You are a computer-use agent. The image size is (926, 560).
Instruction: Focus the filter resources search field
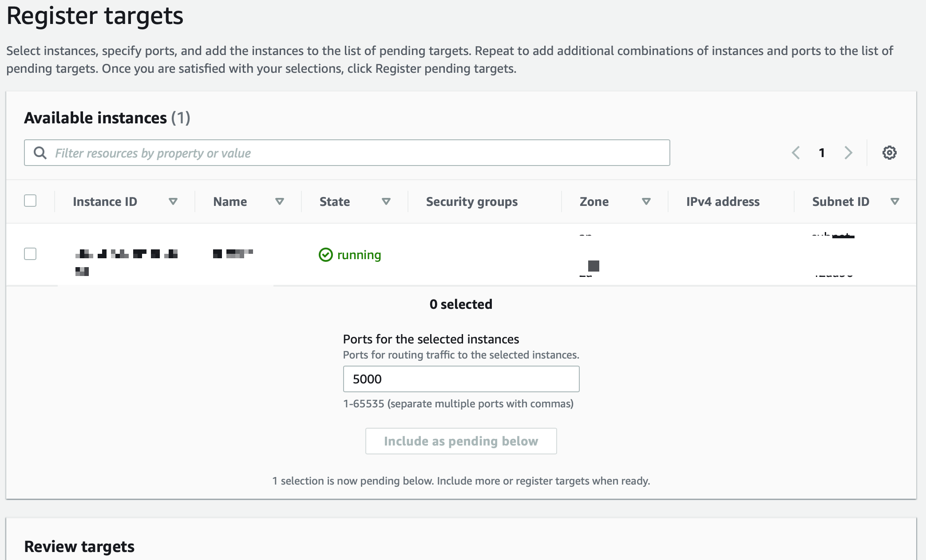[x=355, y=153]
